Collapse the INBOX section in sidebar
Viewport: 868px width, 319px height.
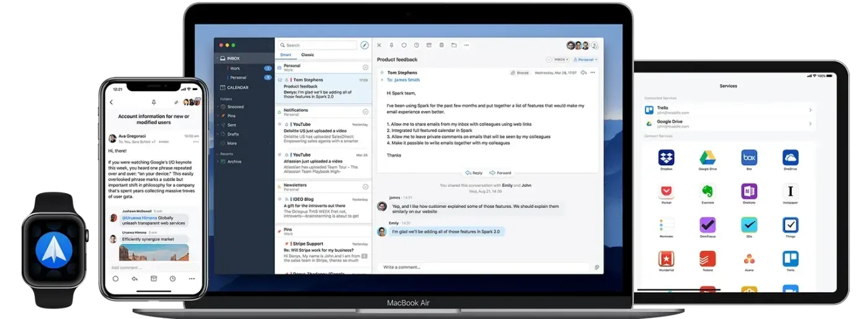pos(217,58)
